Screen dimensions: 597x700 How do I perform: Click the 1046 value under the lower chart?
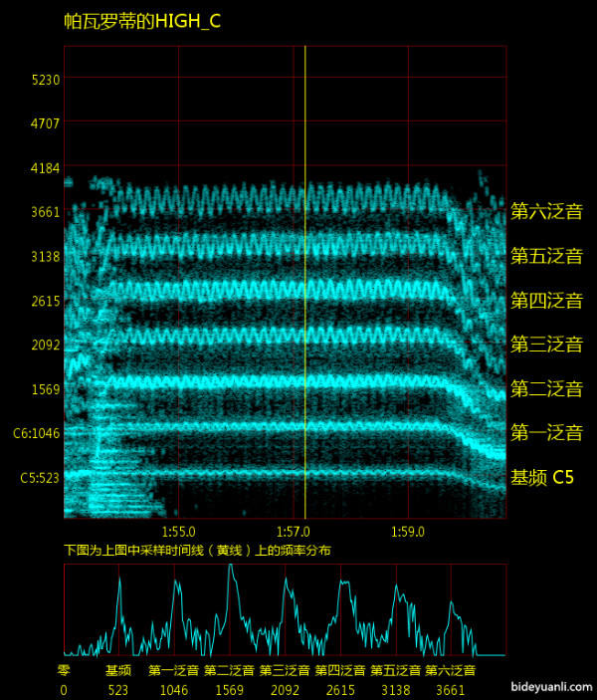(174, 690)
